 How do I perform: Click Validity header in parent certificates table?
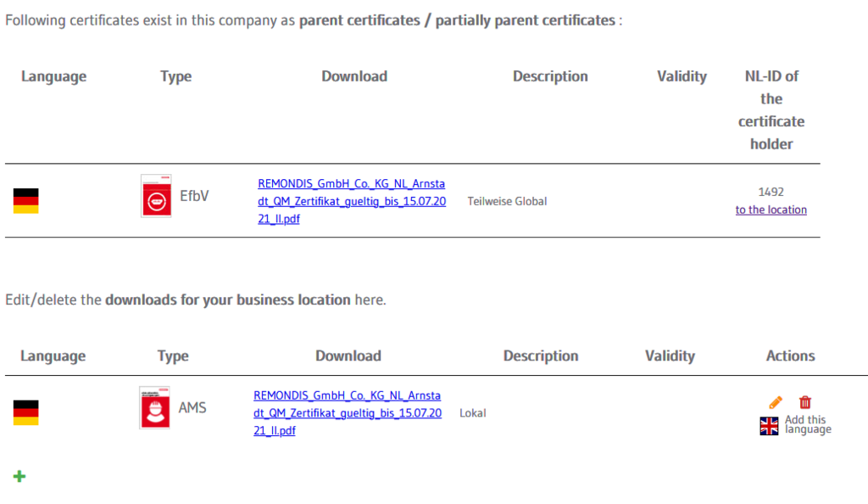[682, 76]
